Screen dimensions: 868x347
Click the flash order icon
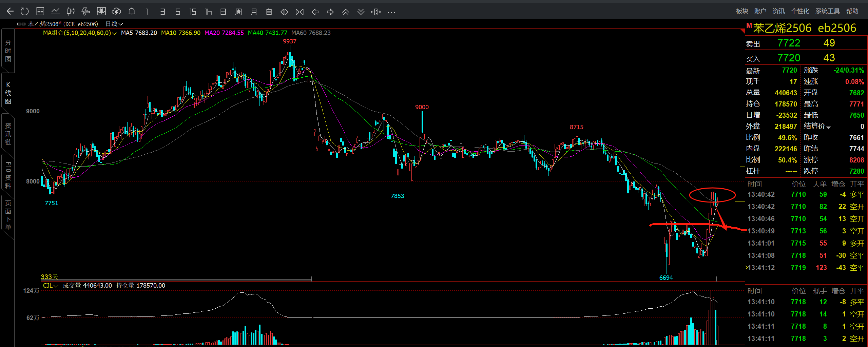pos(85,12)
